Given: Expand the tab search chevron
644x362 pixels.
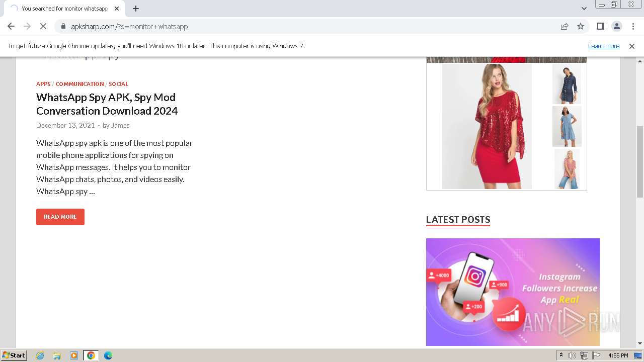Looking at the screenshot, I should pos(584,9).
